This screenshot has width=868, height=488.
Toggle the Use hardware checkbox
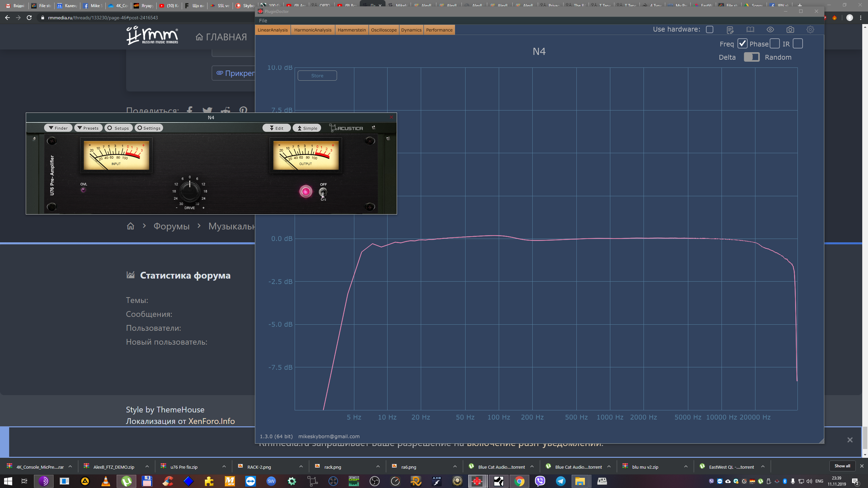(x=709, y=29)
